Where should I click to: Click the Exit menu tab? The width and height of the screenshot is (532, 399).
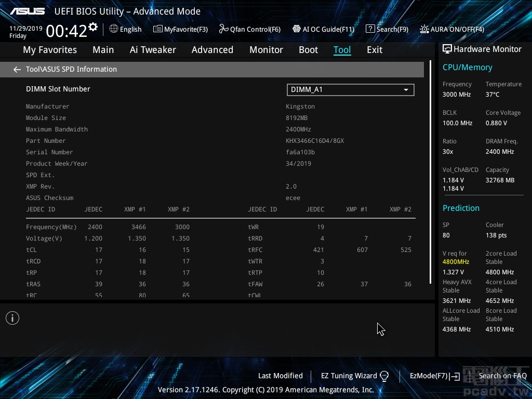[x=374, y=50]
